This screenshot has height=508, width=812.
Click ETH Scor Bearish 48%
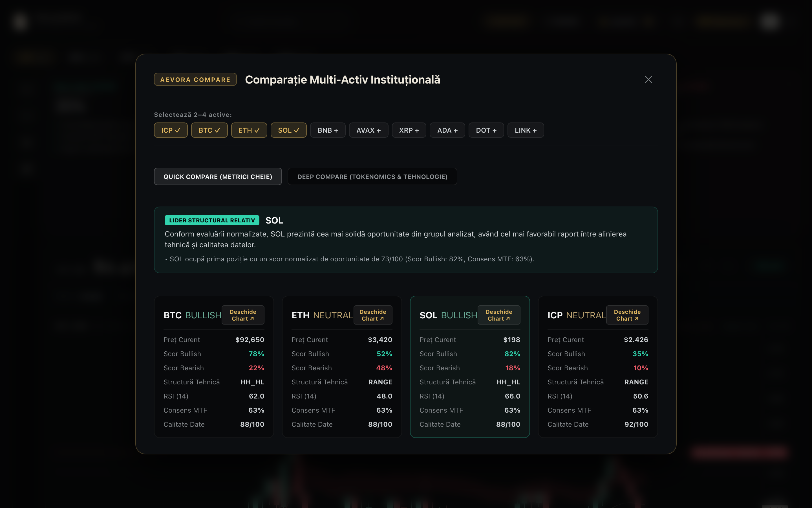click(x=384, y=368)
